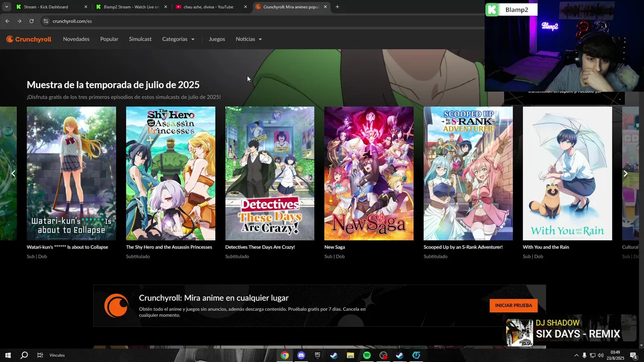Open the cyan stylized app on the taskbar
This screenshot has width=644, height=362.
pyautogui.click(x=416, y=355)
